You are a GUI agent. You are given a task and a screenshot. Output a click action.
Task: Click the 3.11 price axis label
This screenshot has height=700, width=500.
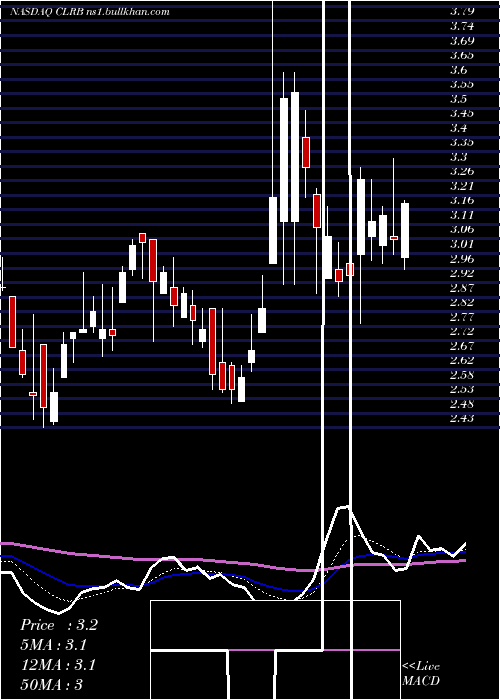[462, 215]
